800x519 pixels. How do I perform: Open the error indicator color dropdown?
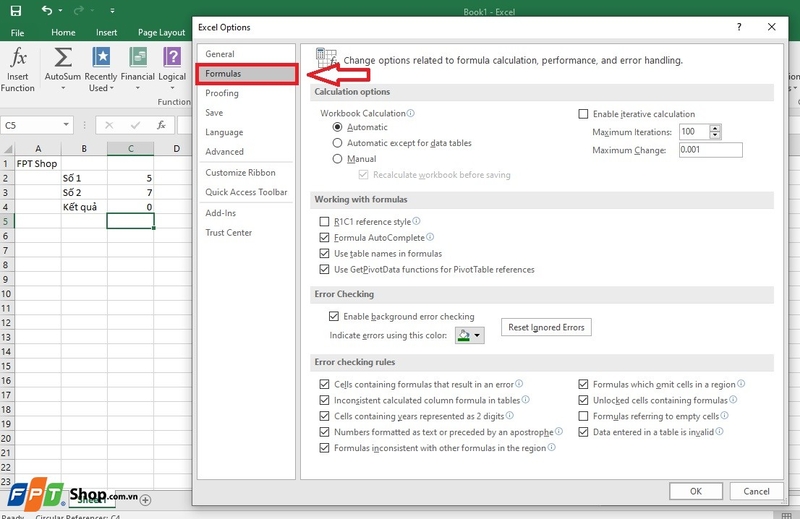tap(477, 335)
